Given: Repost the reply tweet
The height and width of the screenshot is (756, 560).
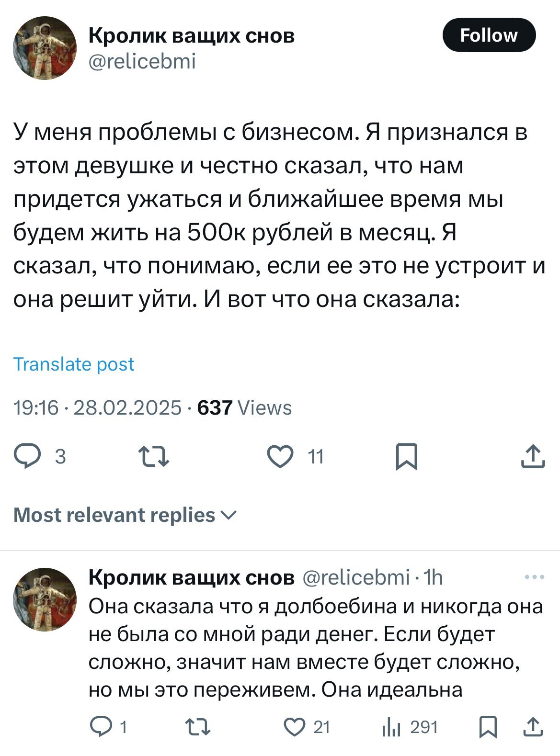Looking at the screenshot, I should point(197,727).
